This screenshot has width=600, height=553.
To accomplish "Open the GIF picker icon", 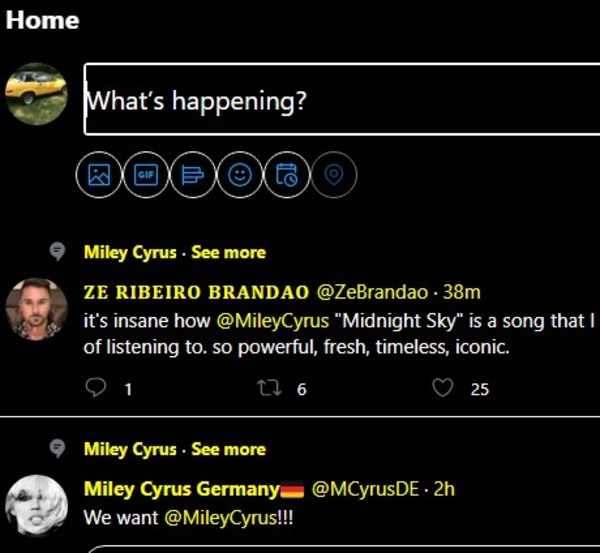I will 145,175.
